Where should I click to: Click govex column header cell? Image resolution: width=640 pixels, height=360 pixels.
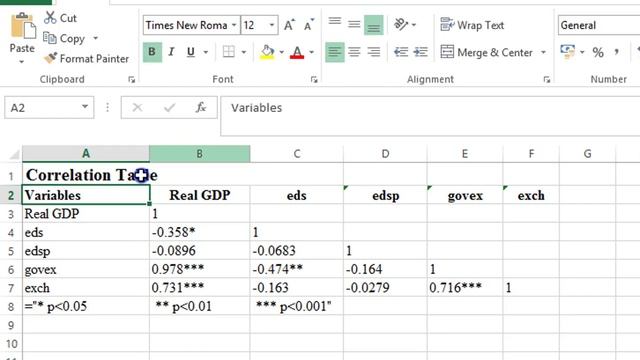point(465,196)
